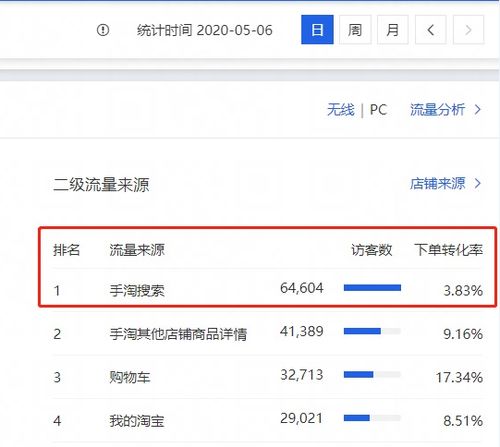
Task: Click visitor count 64,604
Action: 302,288
